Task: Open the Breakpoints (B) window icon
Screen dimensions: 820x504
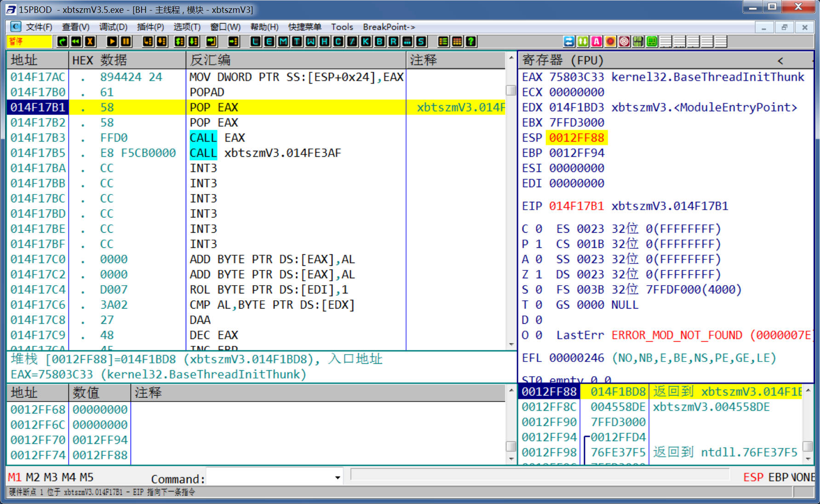Action: [x=380, y=42]
